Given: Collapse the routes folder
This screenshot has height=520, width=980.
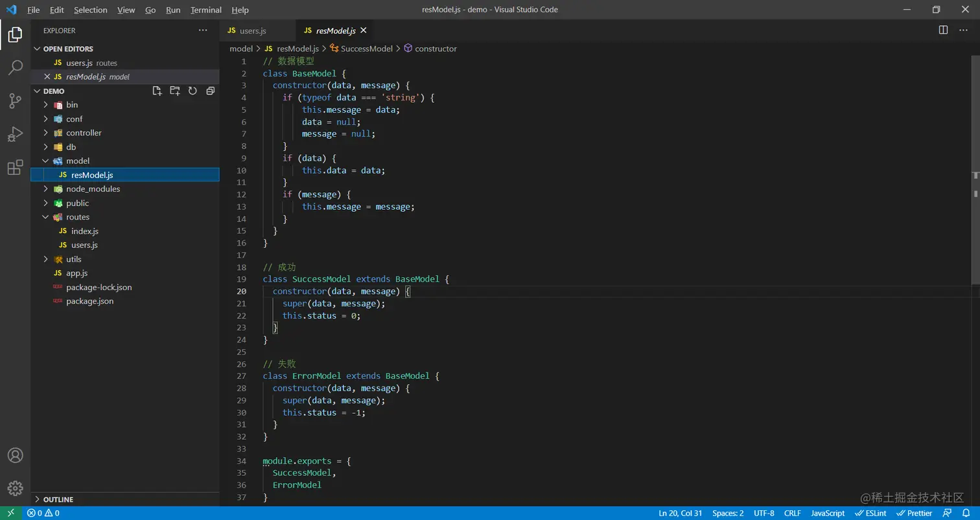Looking at the screenshot, I should [78, 217].
